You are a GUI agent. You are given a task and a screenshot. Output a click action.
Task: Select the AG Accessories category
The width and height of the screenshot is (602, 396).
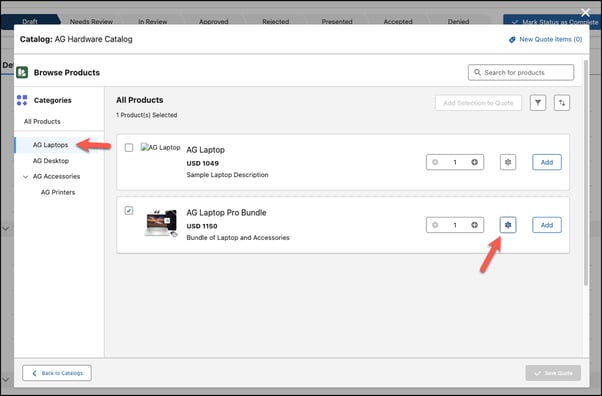tap(56, 177)
